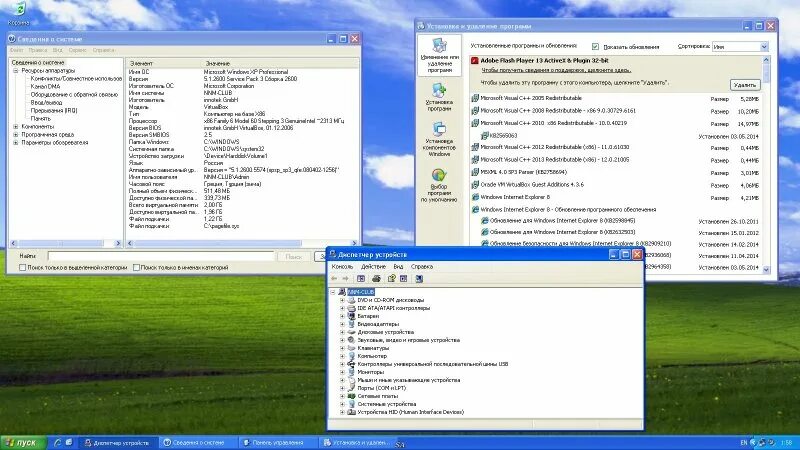
Task: Expand the Устройства HID node
Action: click(x=342, y=412)
